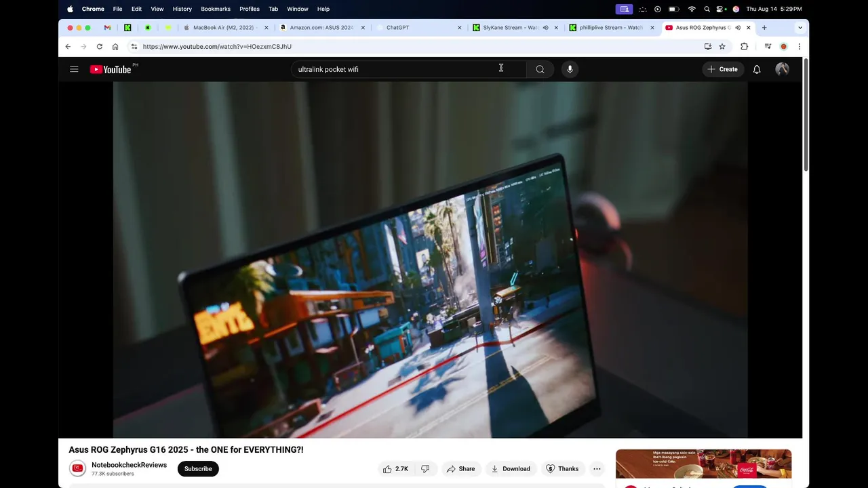Open NotebookcheckReviews channel name link
This screenshot has height=488, width=868.
point(129,465)
